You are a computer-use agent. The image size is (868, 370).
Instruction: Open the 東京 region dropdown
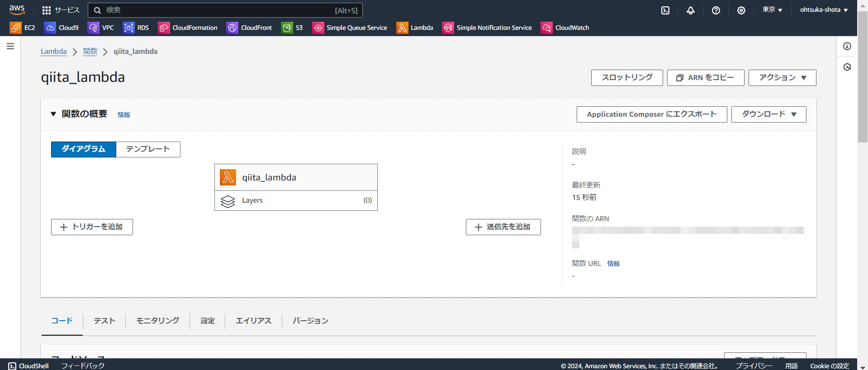coord(772,9)
